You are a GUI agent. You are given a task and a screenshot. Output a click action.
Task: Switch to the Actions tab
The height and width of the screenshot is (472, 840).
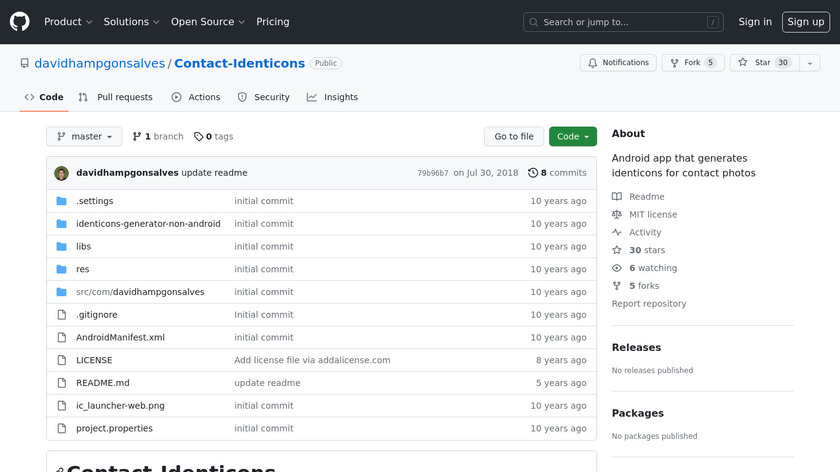(196, 97)
